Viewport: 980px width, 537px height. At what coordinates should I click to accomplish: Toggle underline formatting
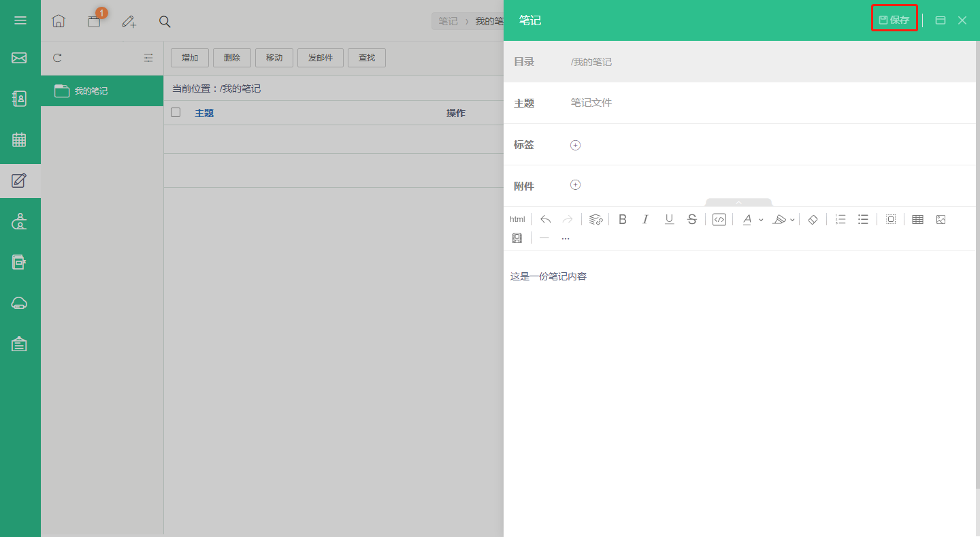click(669, 219)
